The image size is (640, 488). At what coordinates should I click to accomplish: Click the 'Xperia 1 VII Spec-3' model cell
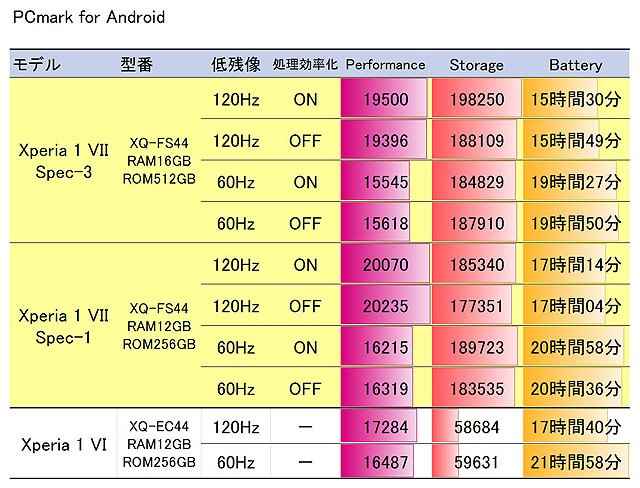[x=64, y=161]
